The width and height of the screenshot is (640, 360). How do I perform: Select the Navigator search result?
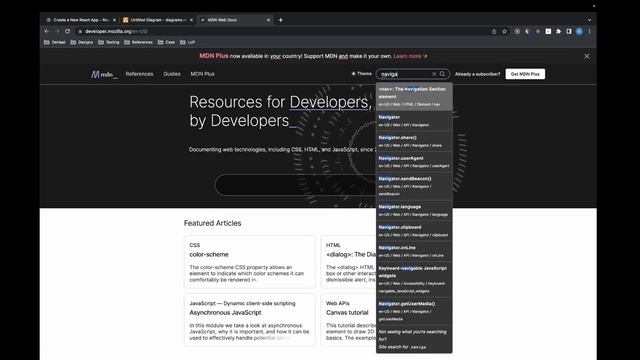coord(414,121)
